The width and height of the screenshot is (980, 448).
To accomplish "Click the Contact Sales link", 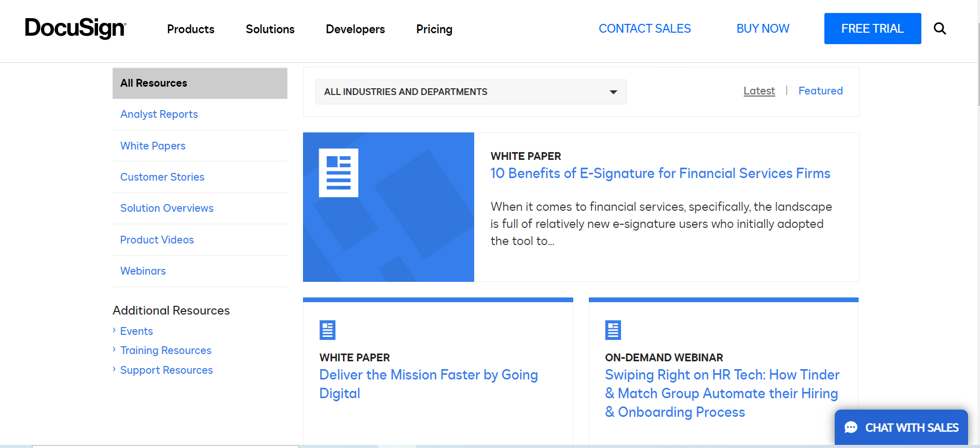I will pos(644,29).
